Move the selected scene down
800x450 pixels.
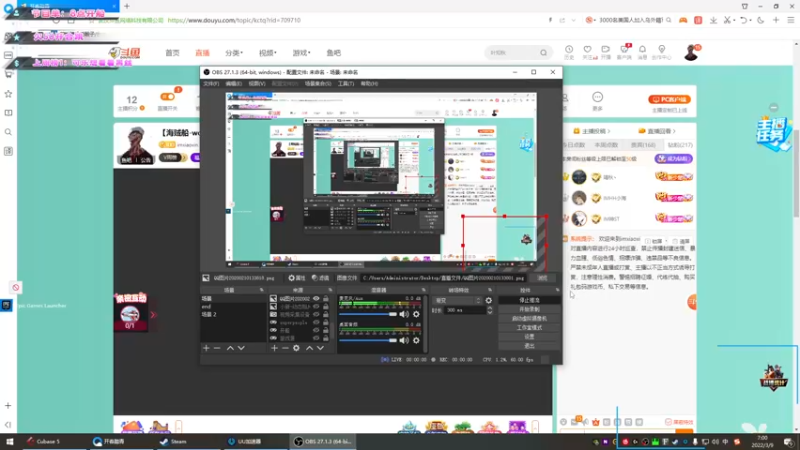[x=241, y=348]
